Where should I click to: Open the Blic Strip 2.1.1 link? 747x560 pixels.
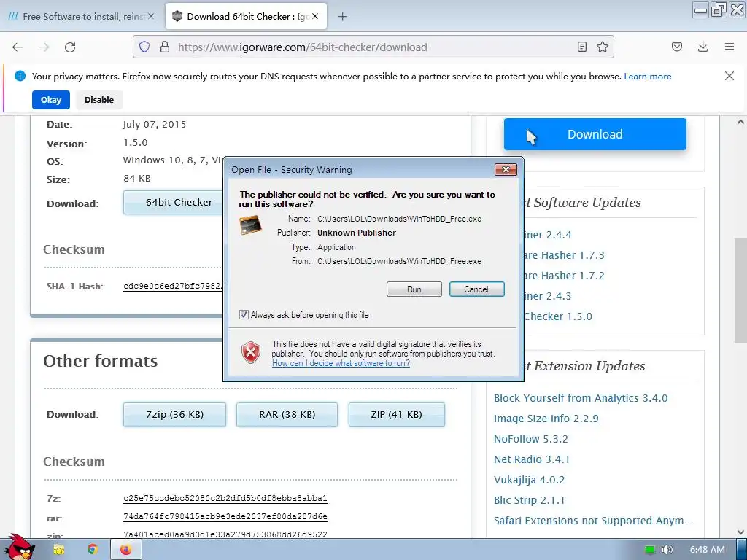(x=530, y=500)
